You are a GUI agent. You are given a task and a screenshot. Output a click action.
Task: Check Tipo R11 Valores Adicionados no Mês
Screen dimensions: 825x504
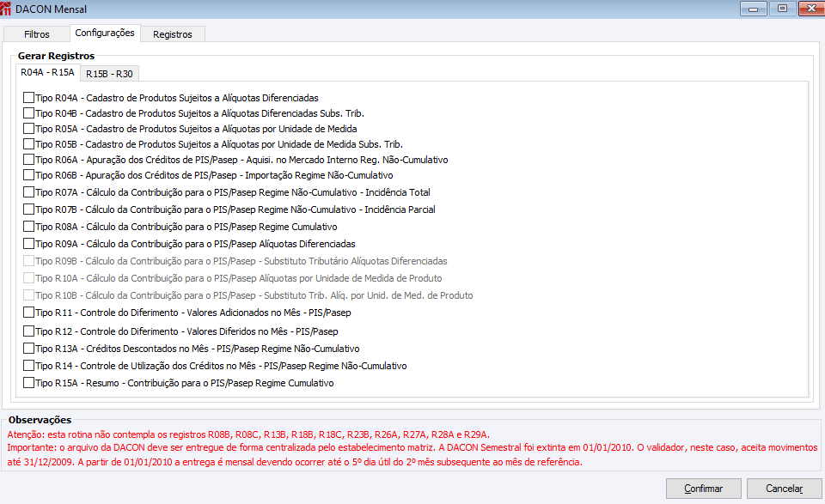click(29, 313)
